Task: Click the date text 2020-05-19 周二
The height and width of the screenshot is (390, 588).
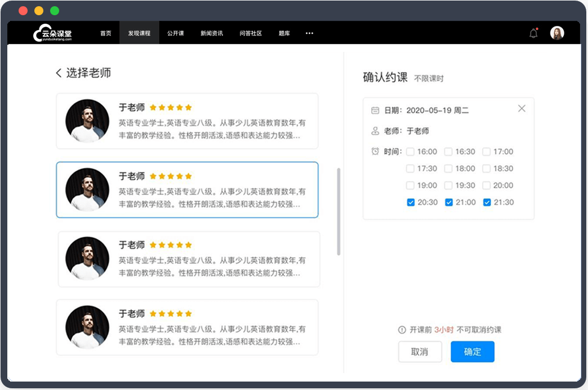Action: point(438,110)
